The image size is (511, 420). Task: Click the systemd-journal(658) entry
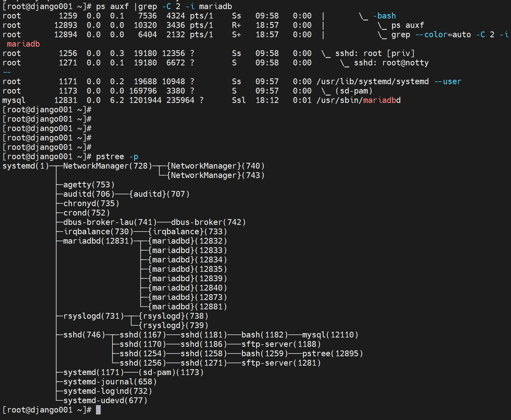110,382
